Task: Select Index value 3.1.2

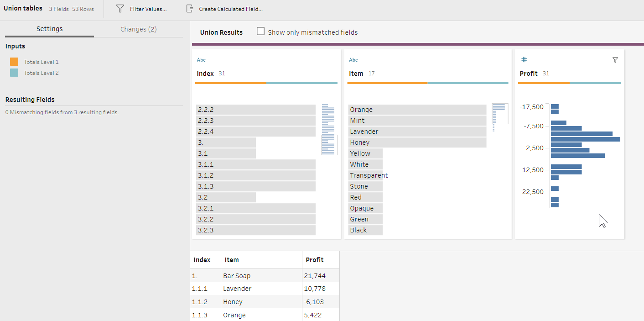Action: [x=256, y=175]
